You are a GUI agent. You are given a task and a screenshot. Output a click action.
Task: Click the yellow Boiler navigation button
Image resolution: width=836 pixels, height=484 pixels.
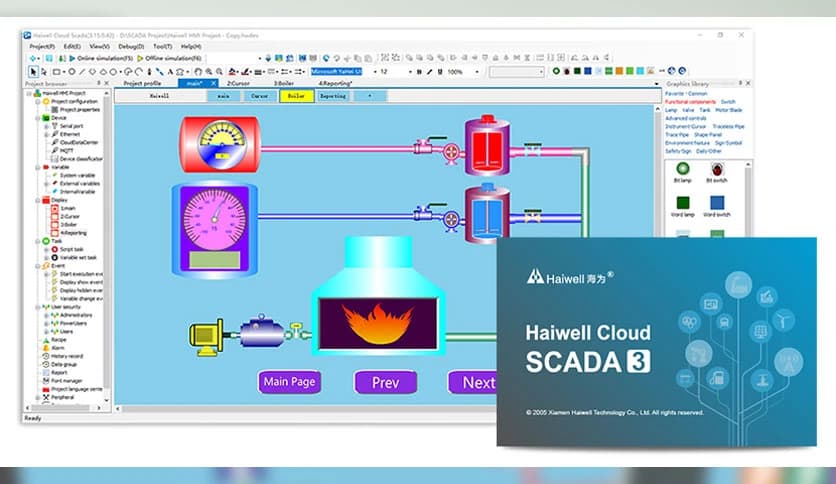296,96
